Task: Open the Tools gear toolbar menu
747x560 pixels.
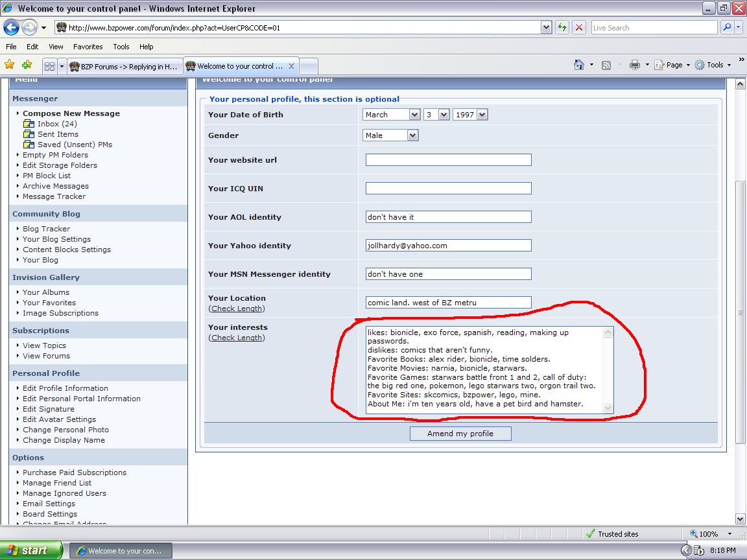Action: coord(713,65)
